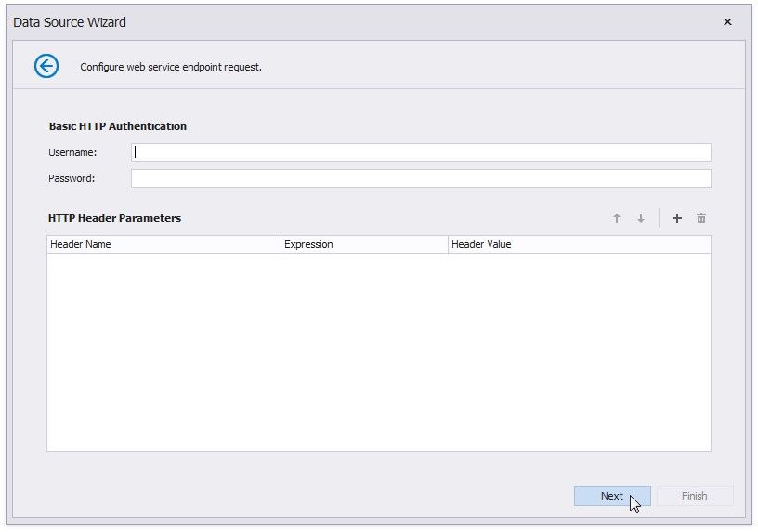This screenshot has height=532, width=758.
Task: Click the HTTP Header Parameters heading
Action: coord(114,218)
